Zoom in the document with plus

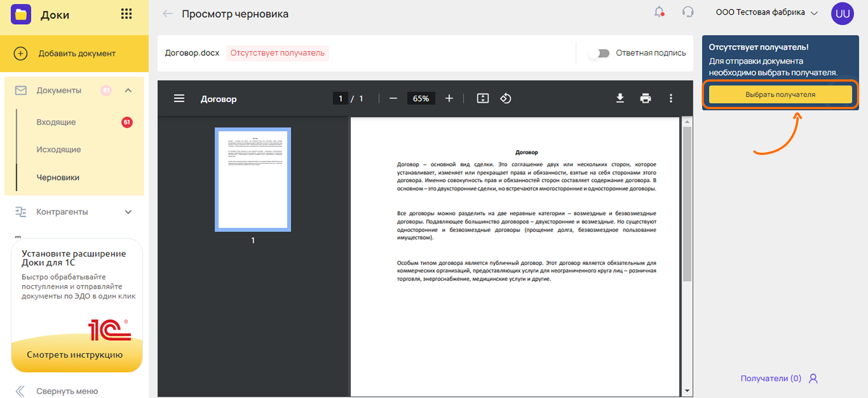click(x=449, y=98)
